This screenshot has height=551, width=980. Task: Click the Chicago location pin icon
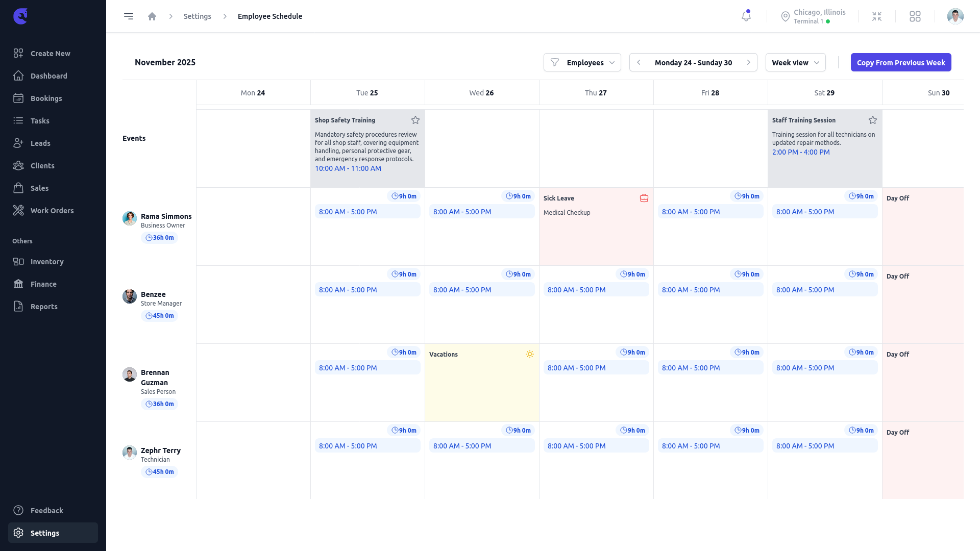[786, 17]
